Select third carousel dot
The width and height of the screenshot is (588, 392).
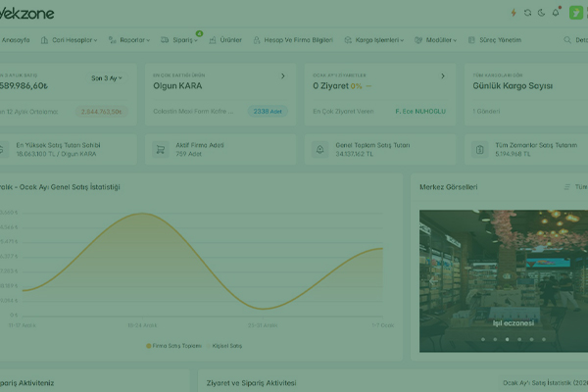[507, 339]
